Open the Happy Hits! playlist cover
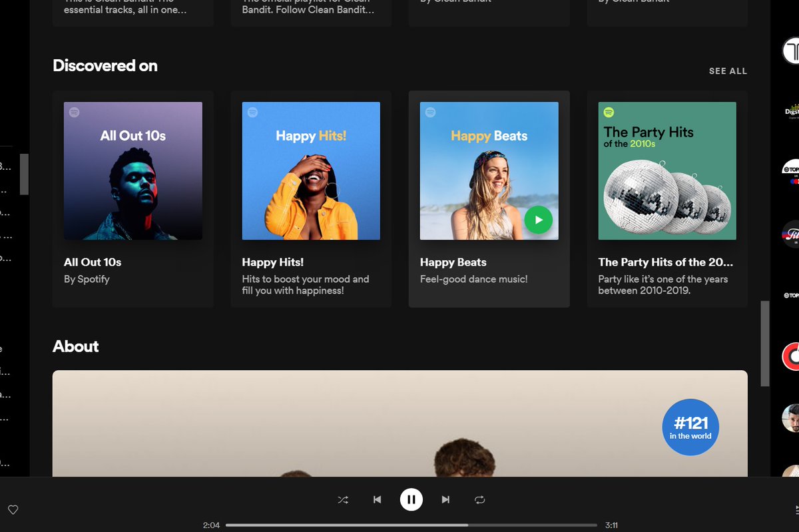This screenshot has width=799, height=532. 311,170
